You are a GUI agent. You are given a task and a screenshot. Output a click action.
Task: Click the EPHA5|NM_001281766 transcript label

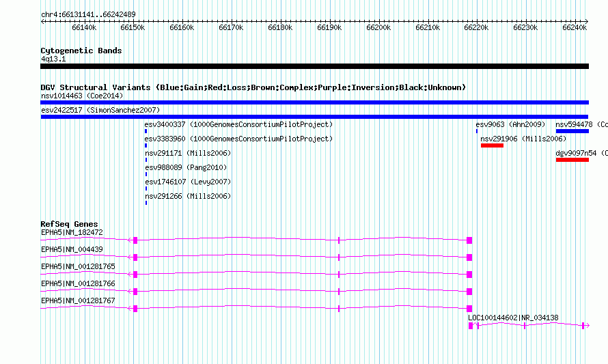click(78, 284)
